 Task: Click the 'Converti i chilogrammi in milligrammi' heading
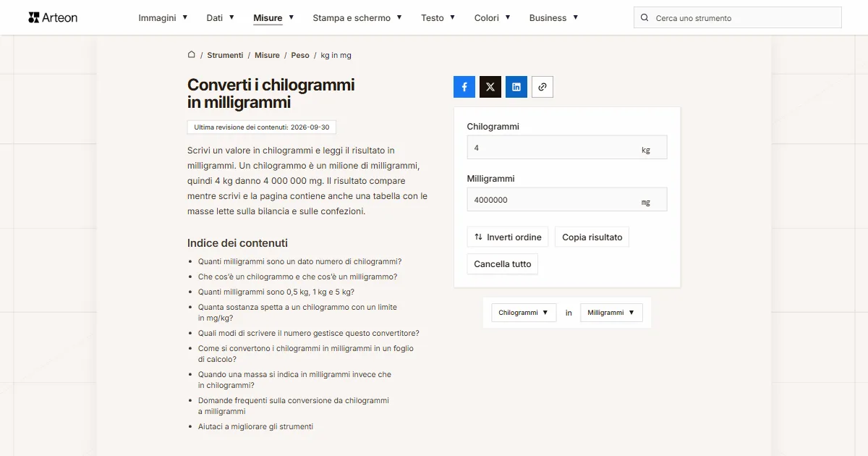pos(271,93)
